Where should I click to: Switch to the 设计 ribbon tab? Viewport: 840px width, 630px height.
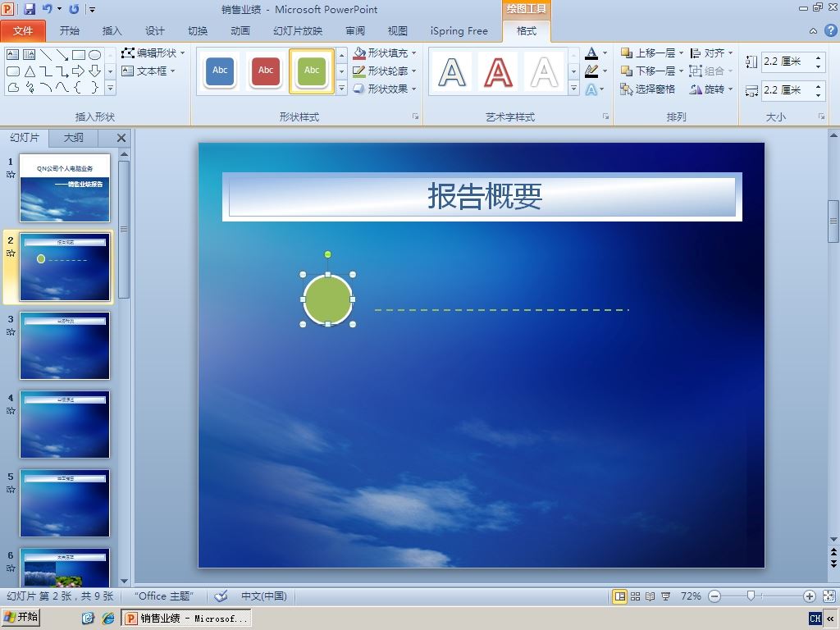155,31
